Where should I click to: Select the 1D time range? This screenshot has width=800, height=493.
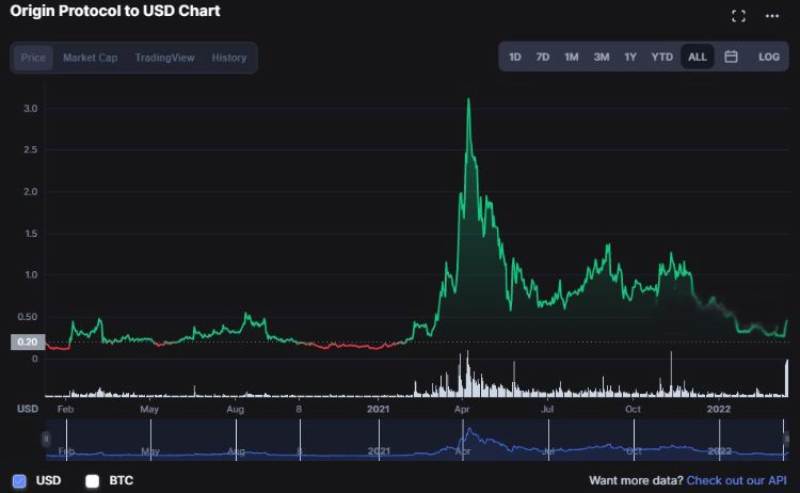pos(515,57)
